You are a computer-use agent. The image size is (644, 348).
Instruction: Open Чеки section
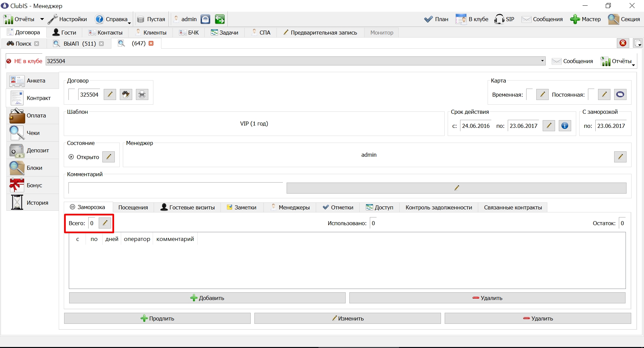(x=33, y=133)
